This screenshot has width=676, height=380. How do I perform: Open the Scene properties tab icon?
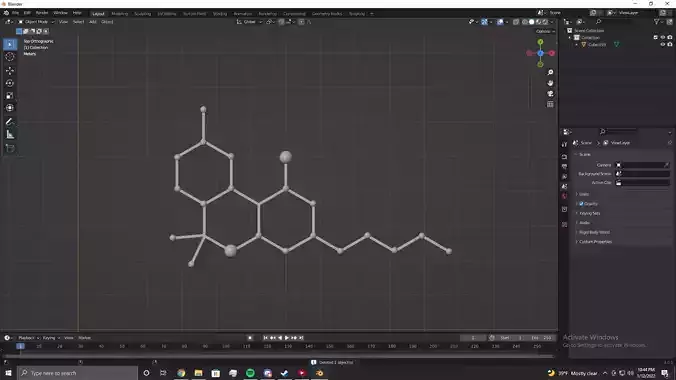(x=564, y=186)
